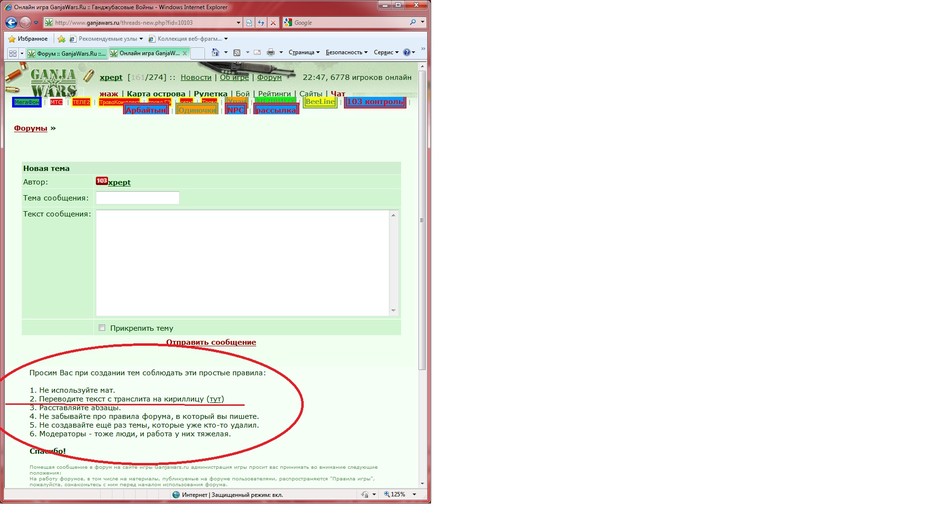Switch to Форум :: GanjaWars.Ru tab

point(67,53)
